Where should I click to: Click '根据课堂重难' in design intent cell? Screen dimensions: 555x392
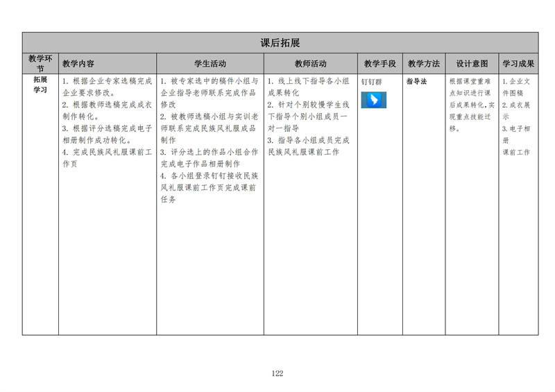click(470, 81)
